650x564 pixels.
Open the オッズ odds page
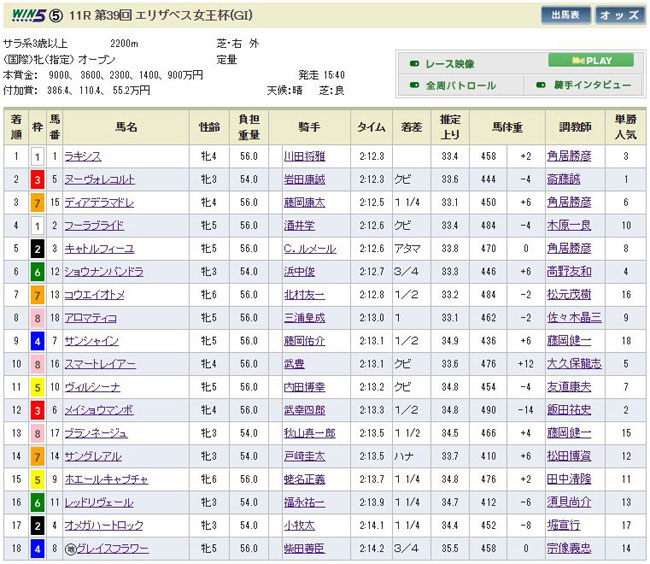tap(620, 15)
